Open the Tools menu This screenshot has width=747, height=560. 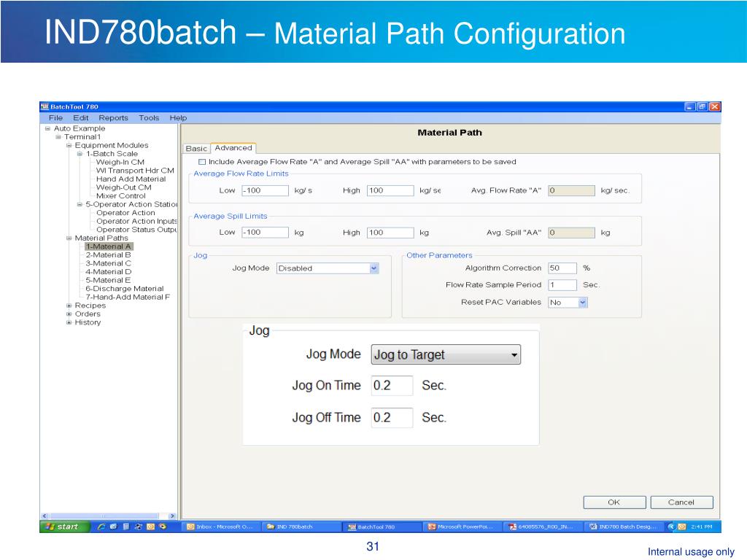[x=149, y=117]
